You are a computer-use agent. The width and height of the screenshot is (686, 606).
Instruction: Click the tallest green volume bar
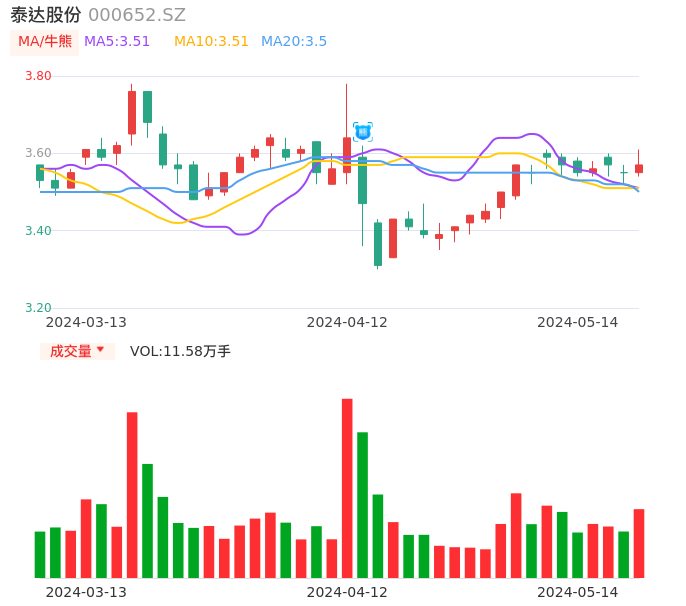[x=362, y=504]
